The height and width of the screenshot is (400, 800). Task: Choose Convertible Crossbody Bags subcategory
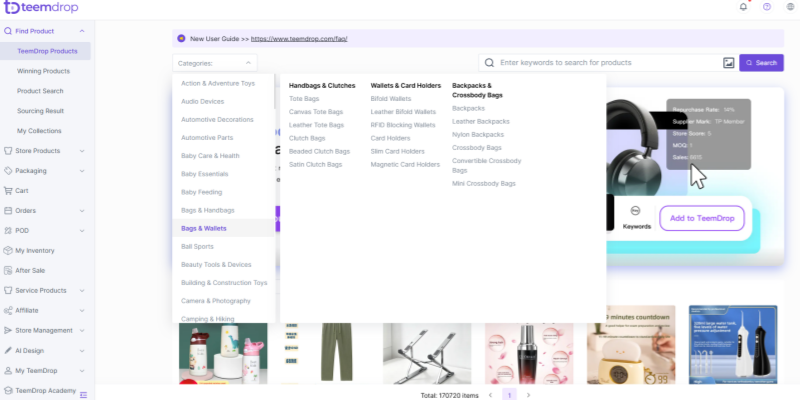tap(487, 165)
